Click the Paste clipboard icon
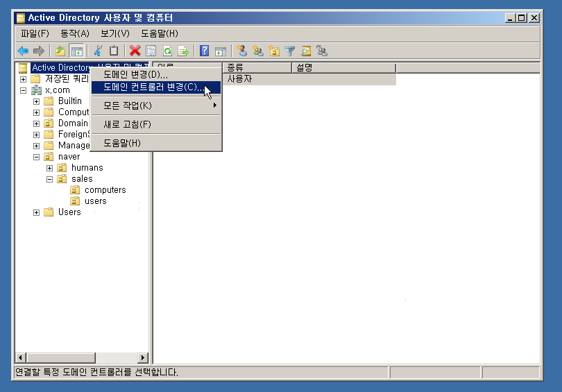Viewport: 562px width, 392px height. tap(114, 51)
